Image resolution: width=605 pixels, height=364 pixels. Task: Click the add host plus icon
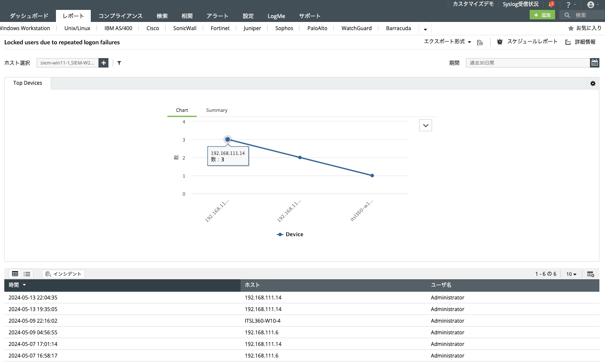tap(103, 62)
